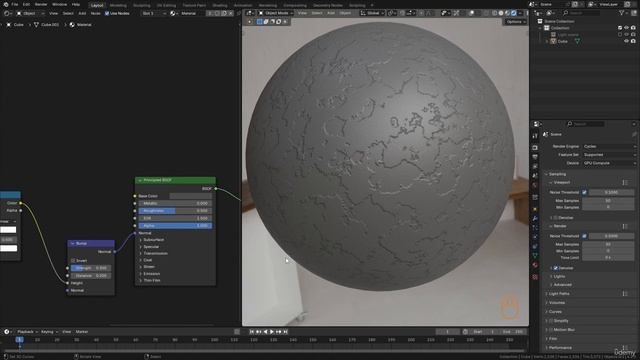Toggle Render Noise Threshold checkbox
The image size is (640, 360).
point(584,236)
